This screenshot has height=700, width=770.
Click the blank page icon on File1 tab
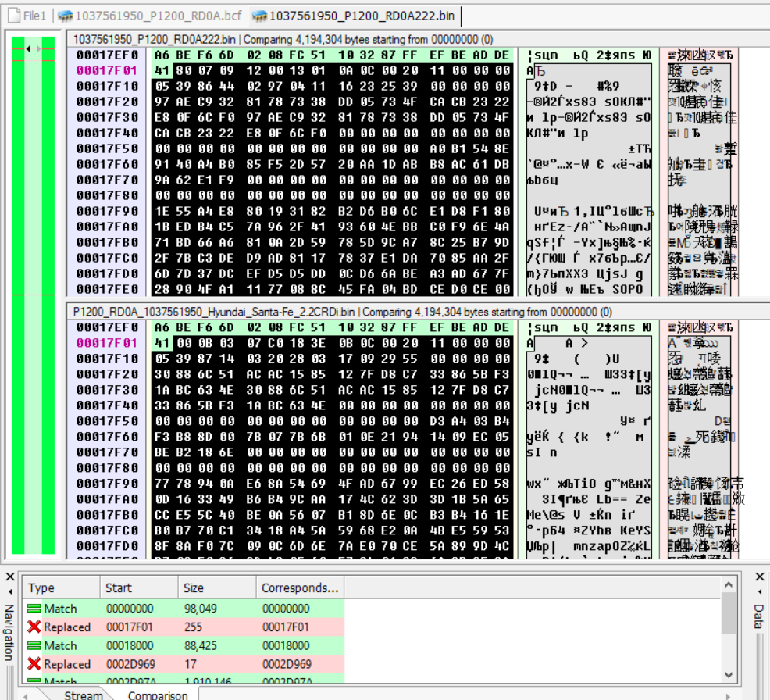14,16
